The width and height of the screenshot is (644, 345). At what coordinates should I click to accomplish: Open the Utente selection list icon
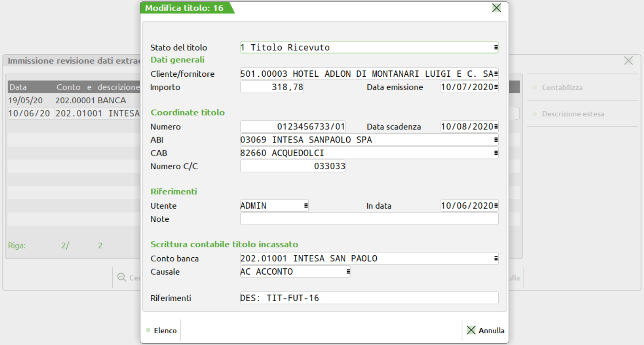coord(306,206)
